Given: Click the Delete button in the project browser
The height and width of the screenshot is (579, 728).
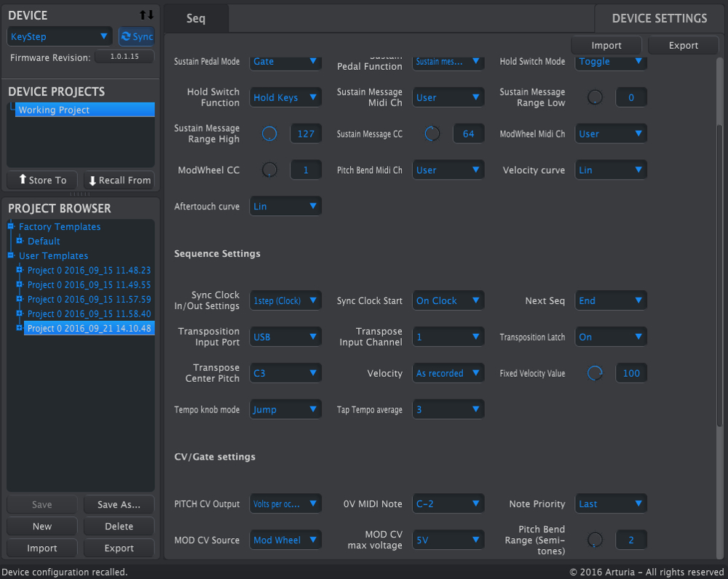Looking at the screenshot, I should 118,526.
